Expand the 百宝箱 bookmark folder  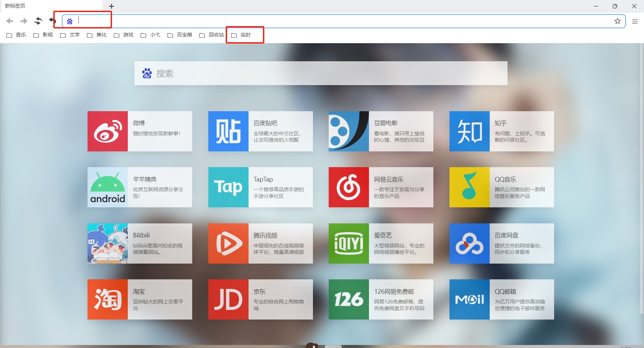pos(179,35)
